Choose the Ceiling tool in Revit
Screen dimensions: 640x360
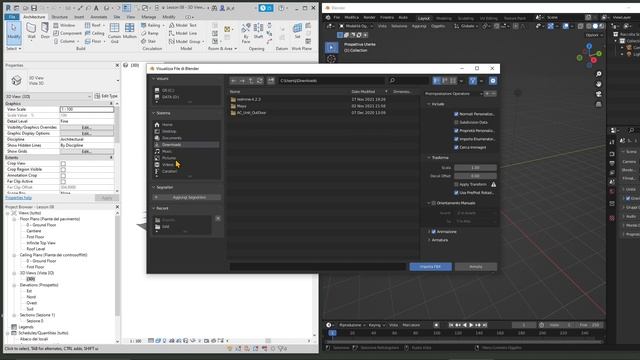point(95,33)
